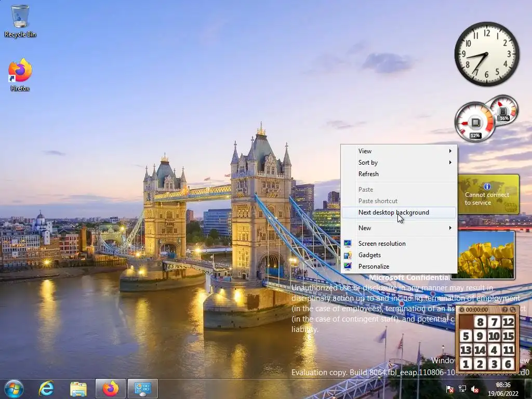Open the View submenu
The image size is (532, 399).
point(399,151)
